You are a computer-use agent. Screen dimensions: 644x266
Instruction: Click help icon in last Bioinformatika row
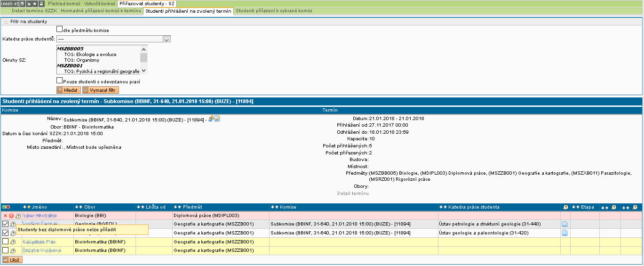(13, 250)
